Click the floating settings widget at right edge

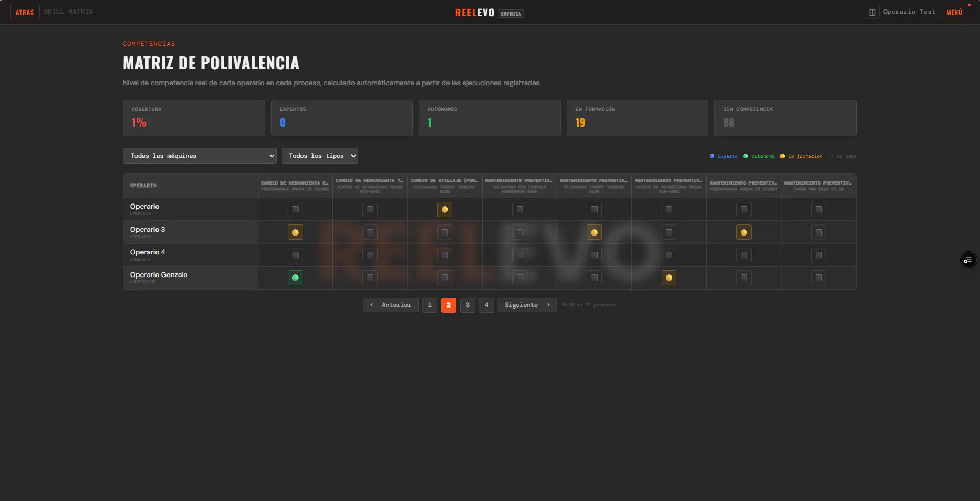(x=968, y=260)
